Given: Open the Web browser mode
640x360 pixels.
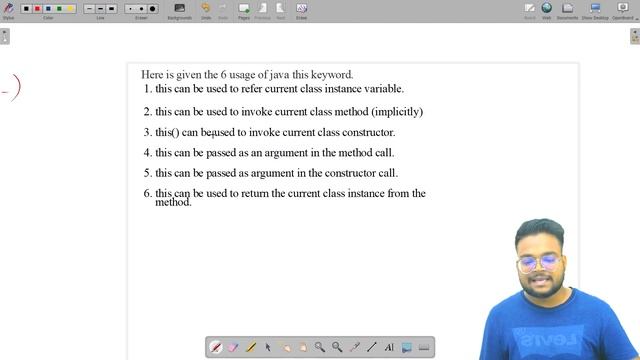Looking at the screenshot, I should point(547,10).
